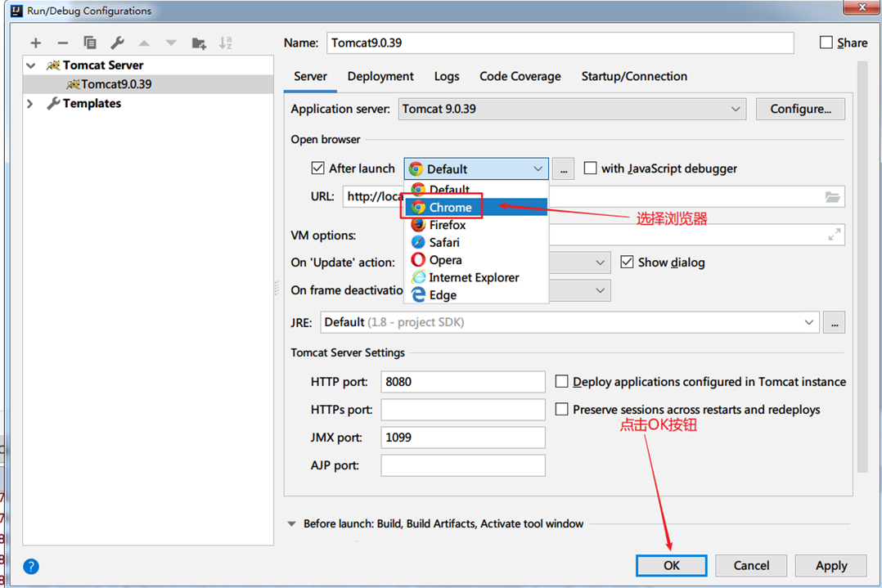Switch to Logs tab
Screen dimensions: 882x588
[x=447, y=76]
